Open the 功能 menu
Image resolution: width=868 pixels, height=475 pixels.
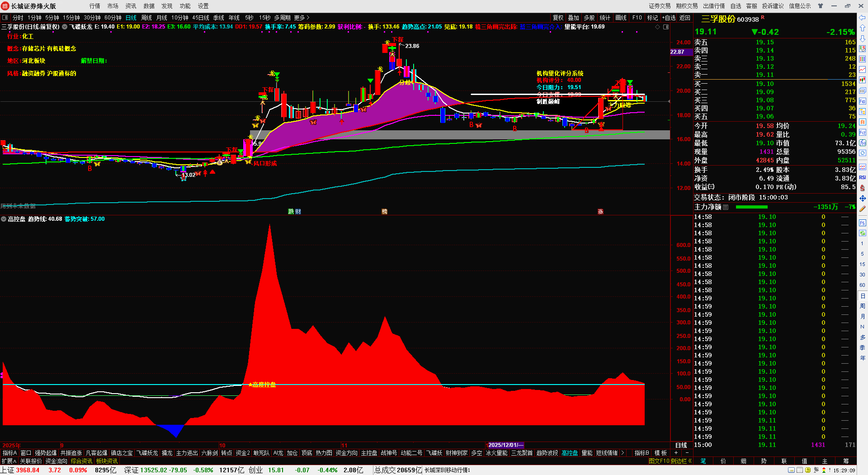coord(185,6)
